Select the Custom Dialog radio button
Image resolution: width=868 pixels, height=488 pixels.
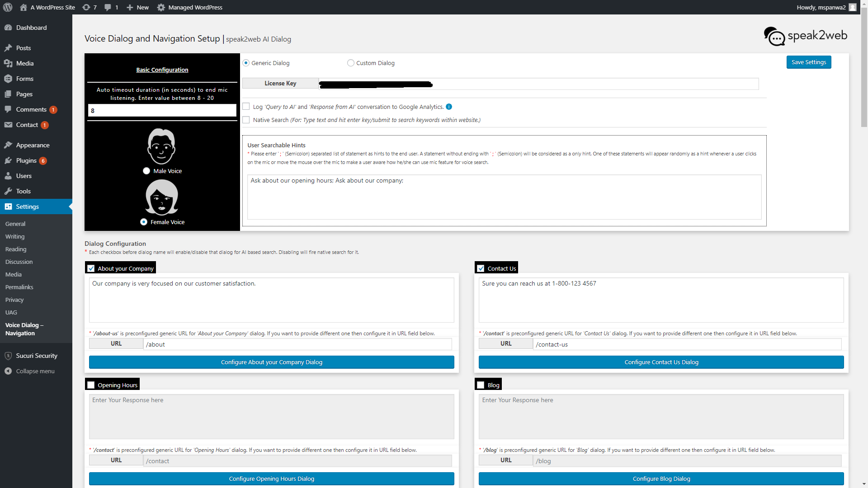[351, 63]
